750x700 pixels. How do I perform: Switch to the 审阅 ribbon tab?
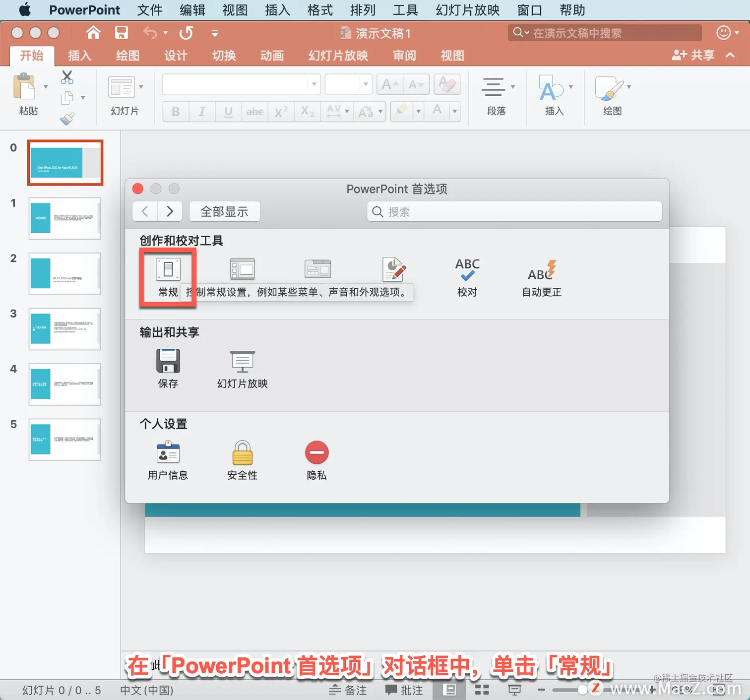point(404,56)
